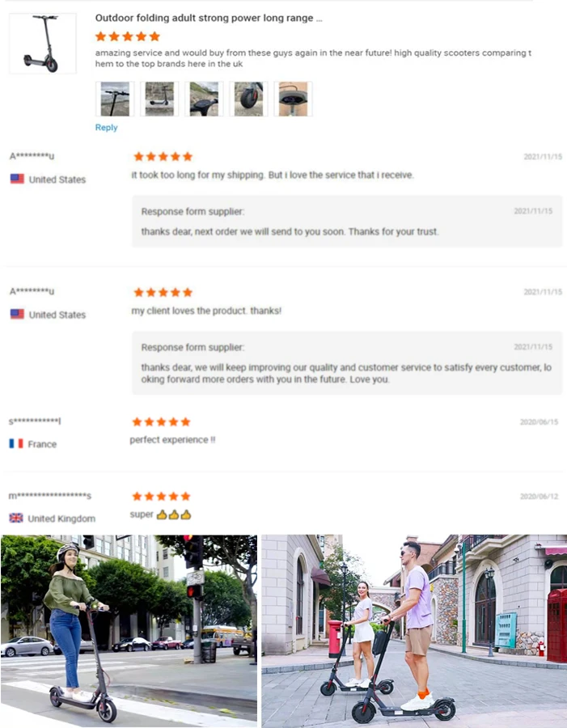567x728 pixels.
Task: Click the reviewer name 'm*****************s'
Action: click(x=50, y=496)
